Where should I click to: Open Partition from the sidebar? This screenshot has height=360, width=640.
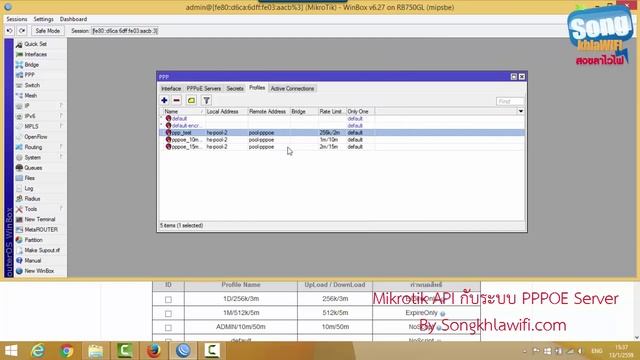33,240
